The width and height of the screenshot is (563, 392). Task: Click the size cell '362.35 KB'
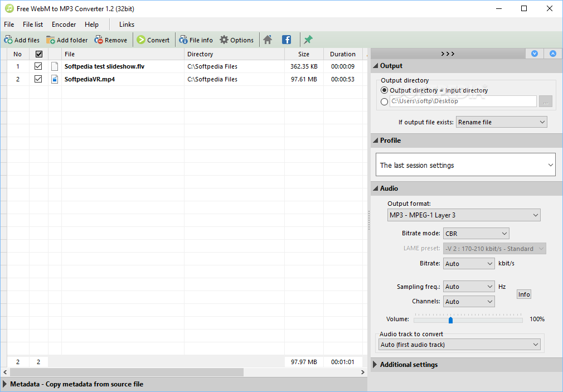[304, 66]
